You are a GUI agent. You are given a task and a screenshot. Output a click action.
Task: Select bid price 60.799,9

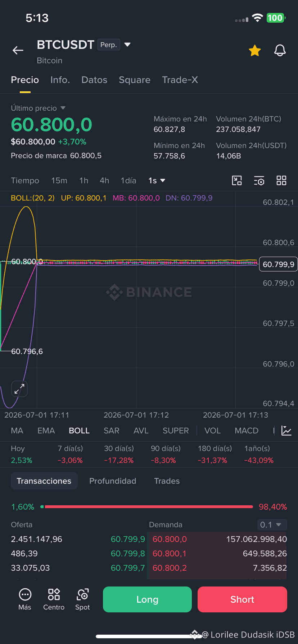pos(128,539)
